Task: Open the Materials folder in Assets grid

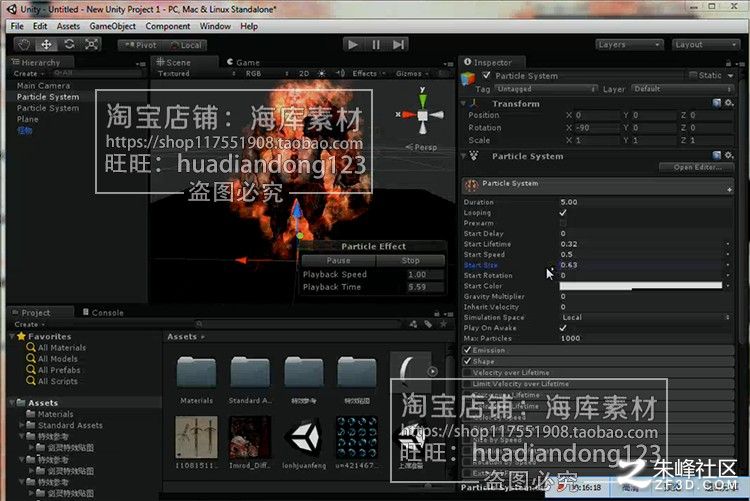Action: pyautogui.click(x=196, y=372)
